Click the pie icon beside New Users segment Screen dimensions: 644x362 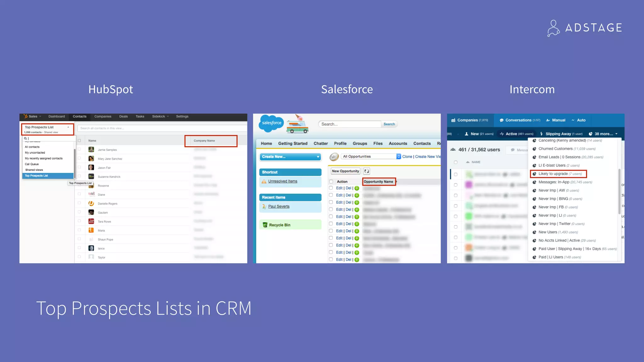point(534,232)
